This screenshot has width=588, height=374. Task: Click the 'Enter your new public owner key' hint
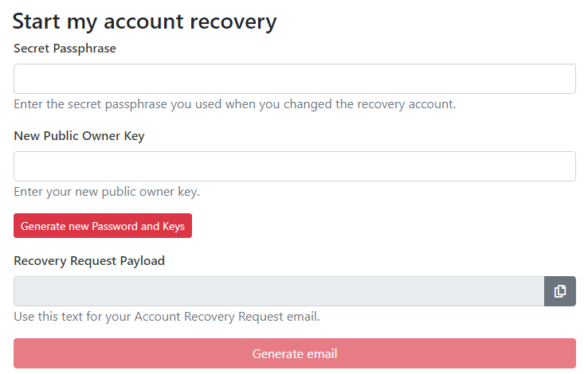click(x=107, y=192)
